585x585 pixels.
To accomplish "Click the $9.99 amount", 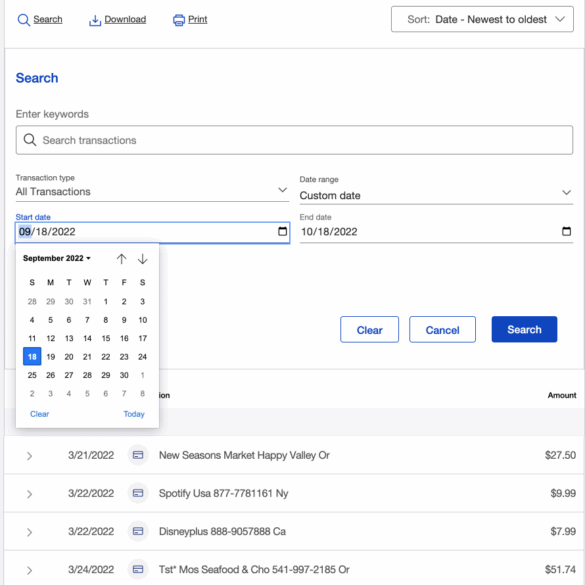I will coord(563,493).
